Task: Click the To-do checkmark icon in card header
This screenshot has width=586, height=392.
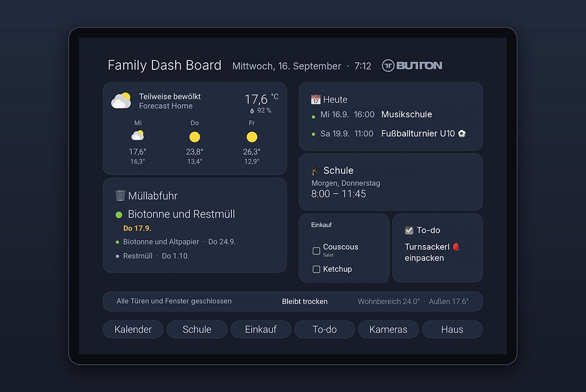Action: point(409,230)
